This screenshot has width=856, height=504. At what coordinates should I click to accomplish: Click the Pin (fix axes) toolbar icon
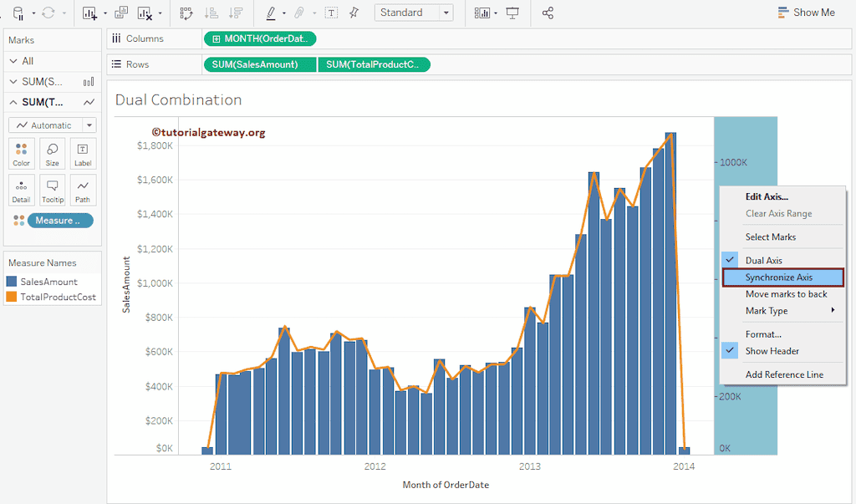point(354,13)
